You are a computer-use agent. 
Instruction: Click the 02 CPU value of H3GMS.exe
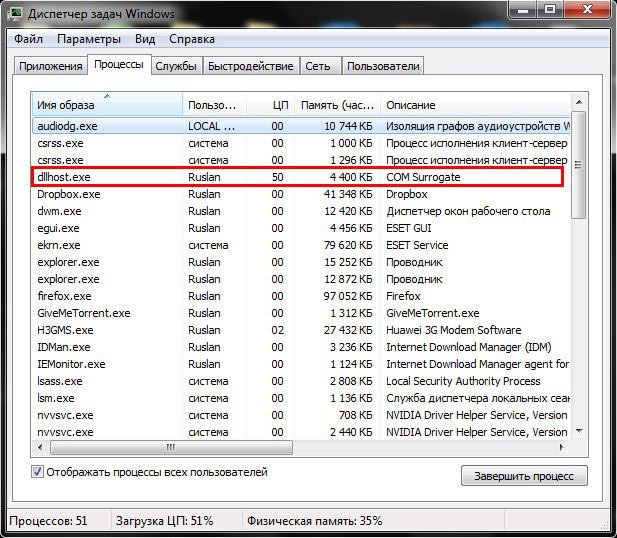[x=277, y=330]
